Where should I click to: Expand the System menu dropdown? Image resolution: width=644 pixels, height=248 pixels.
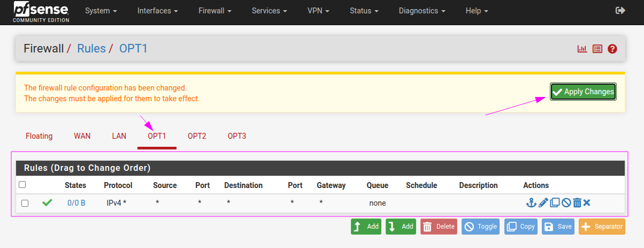click(100, 11)
